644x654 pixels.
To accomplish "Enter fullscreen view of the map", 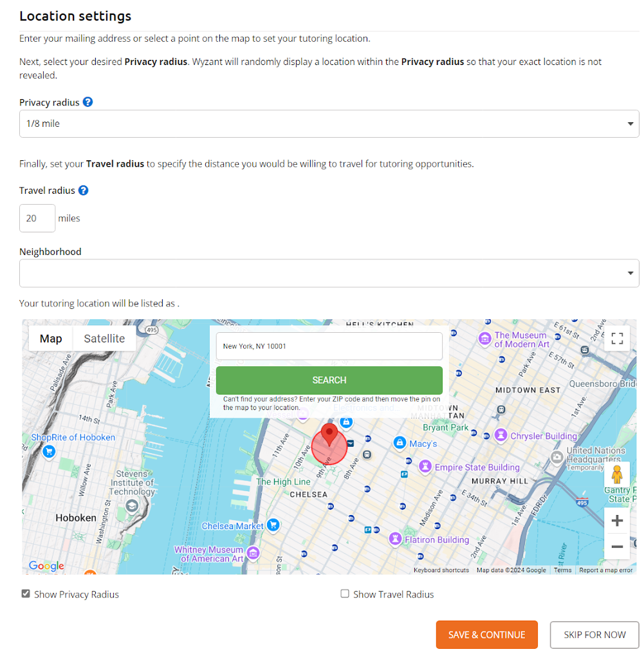I will coord(617,338).
